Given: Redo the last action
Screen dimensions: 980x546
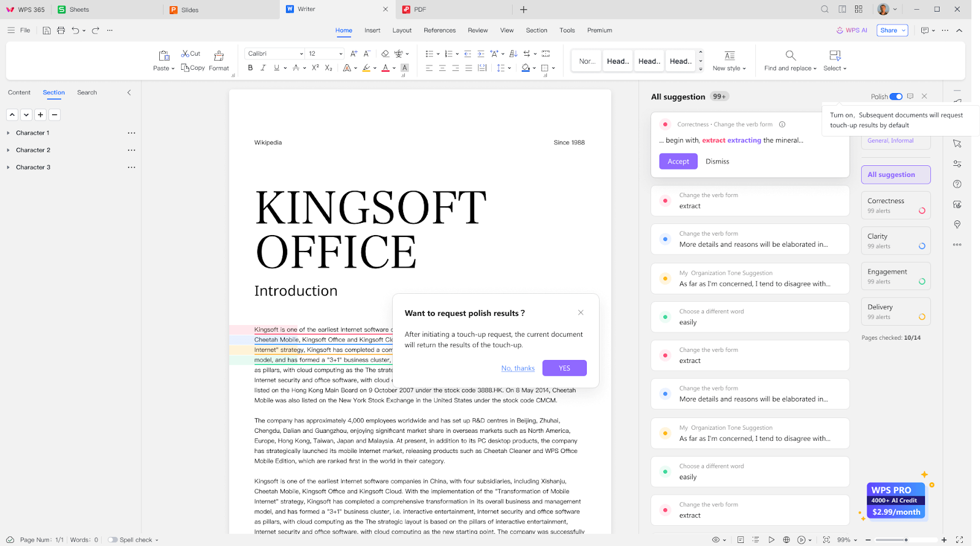Looking at the screenshot, I should click(x=96, y=31).
